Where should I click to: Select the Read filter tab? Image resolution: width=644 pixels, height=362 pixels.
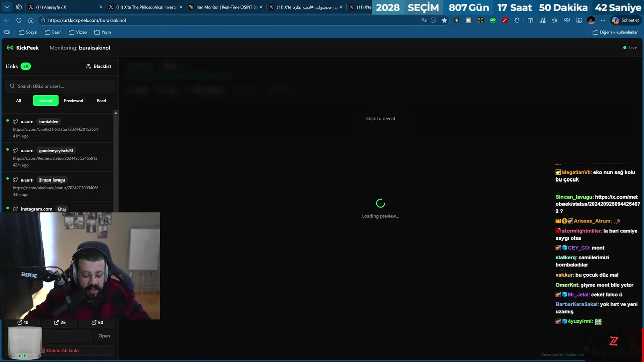tap(101, 101)
